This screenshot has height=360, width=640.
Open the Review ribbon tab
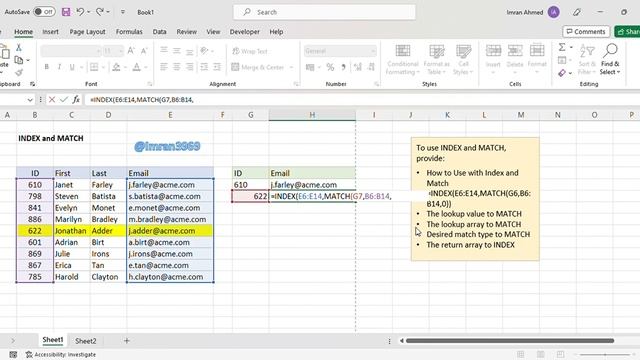coord(187,32)
